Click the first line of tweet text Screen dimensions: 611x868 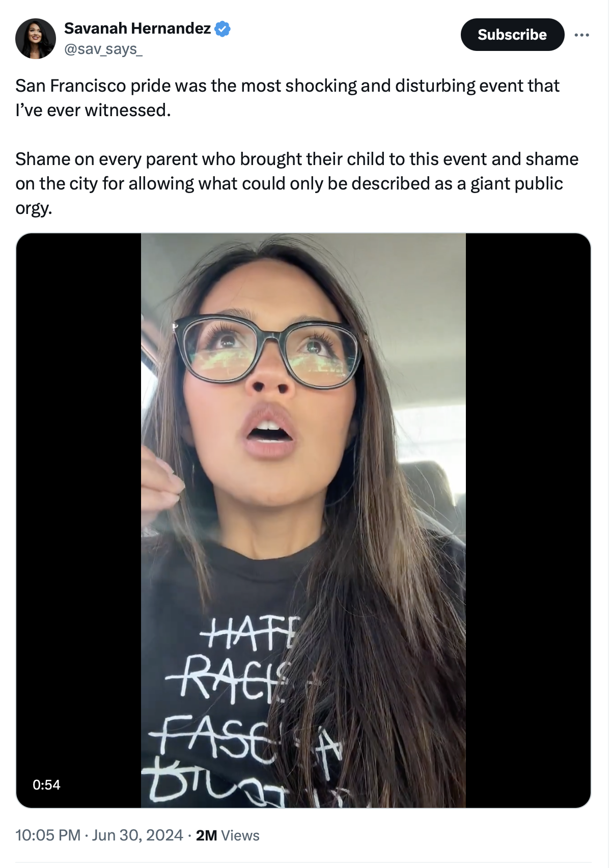coord(288,86)
